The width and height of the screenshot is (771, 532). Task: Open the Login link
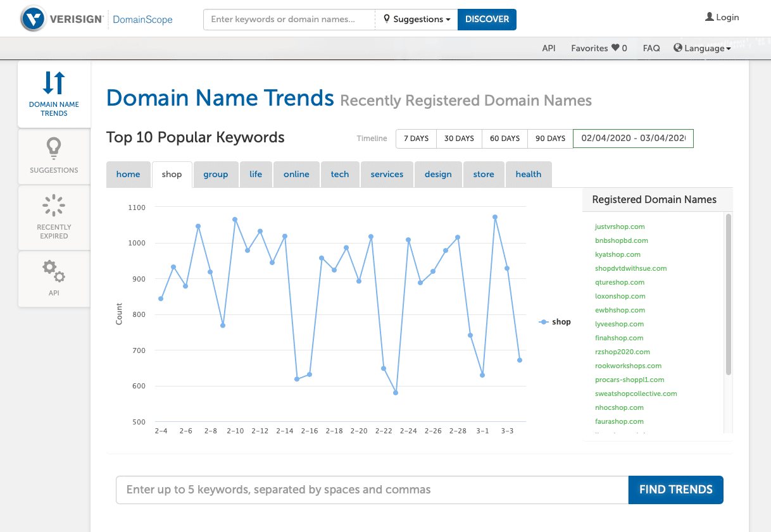point(722,17)
